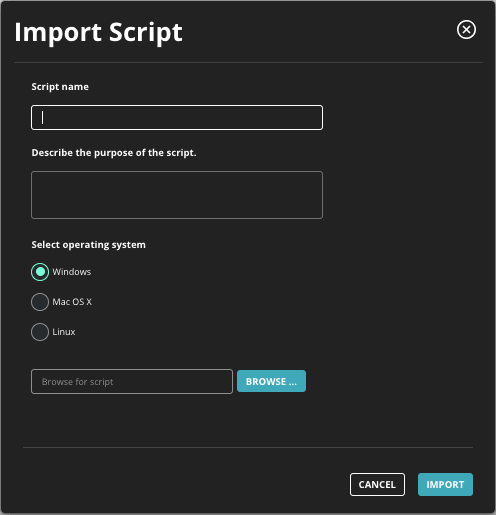This screenshot has height=515, width=496.
Task: Pick the Linux radio button
Action: click(40, 332)
